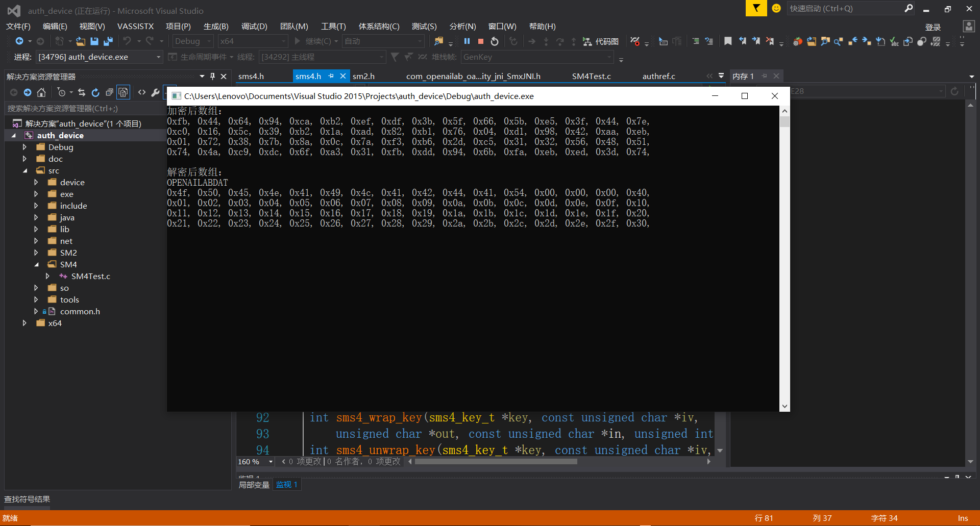Restart the debugging session
This screenshot has height=526, width=980.
[x=494, y=41]
